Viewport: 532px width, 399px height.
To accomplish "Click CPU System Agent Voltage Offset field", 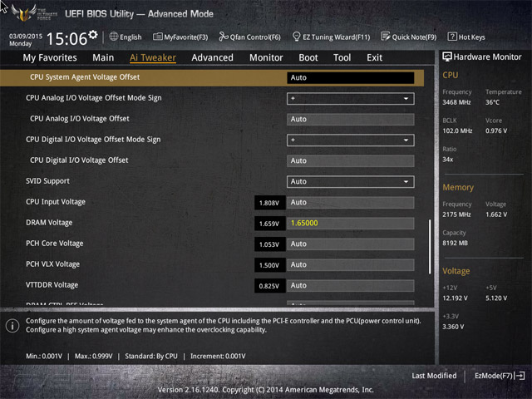I will click(x=351, y=77).
